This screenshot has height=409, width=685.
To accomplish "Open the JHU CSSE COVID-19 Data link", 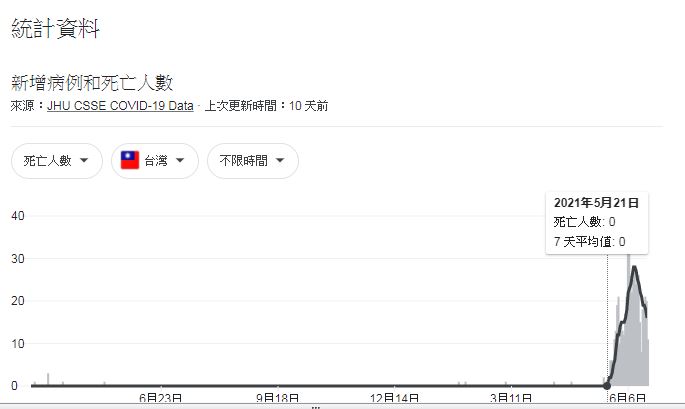I will coord(120,106).
